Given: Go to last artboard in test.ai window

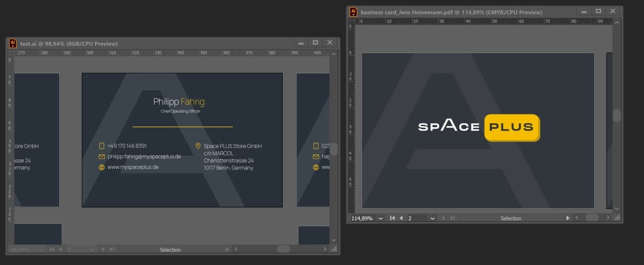Looking at the screenshot, I should coord(112,249).
